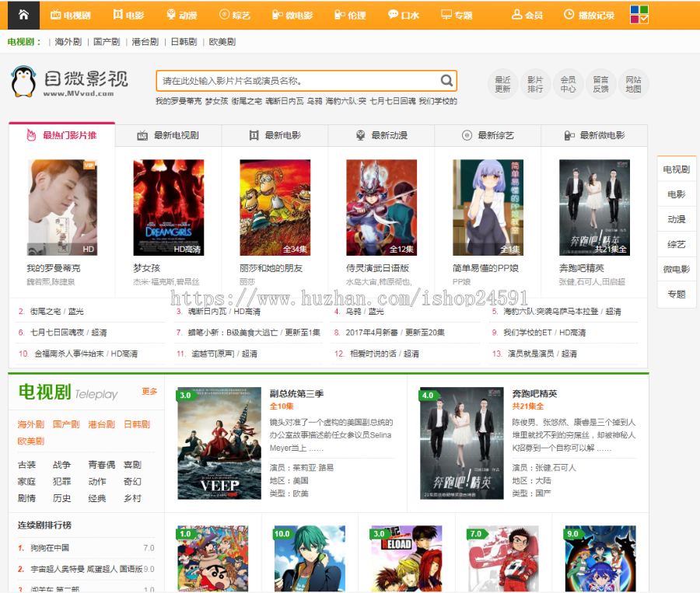Open the 留言反馈 round icon
This screenshot has height=593, width=700.
[600, 84]
